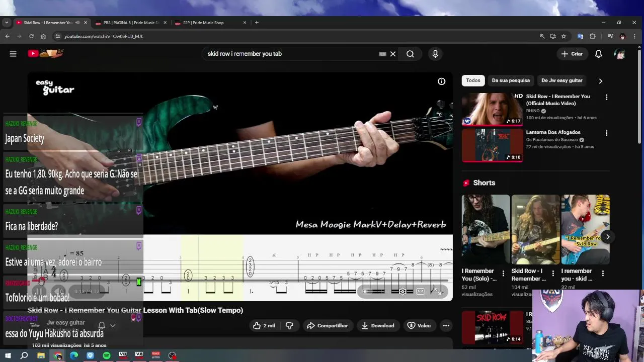Open the browser home page icon
644x362 pixels.
tap(43, 36)
